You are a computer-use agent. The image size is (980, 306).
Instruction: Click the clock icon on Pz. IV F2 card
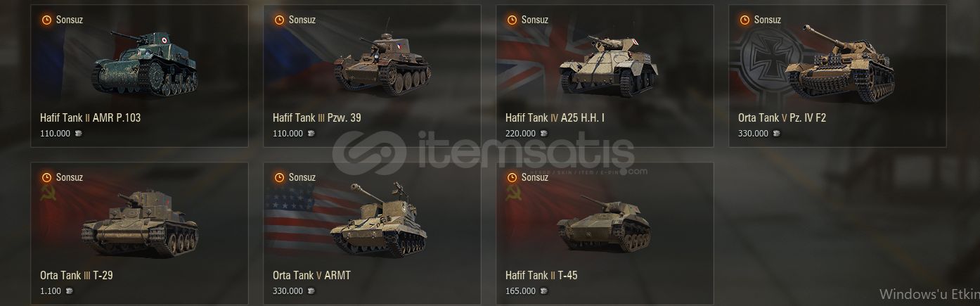tap(744, 20)
